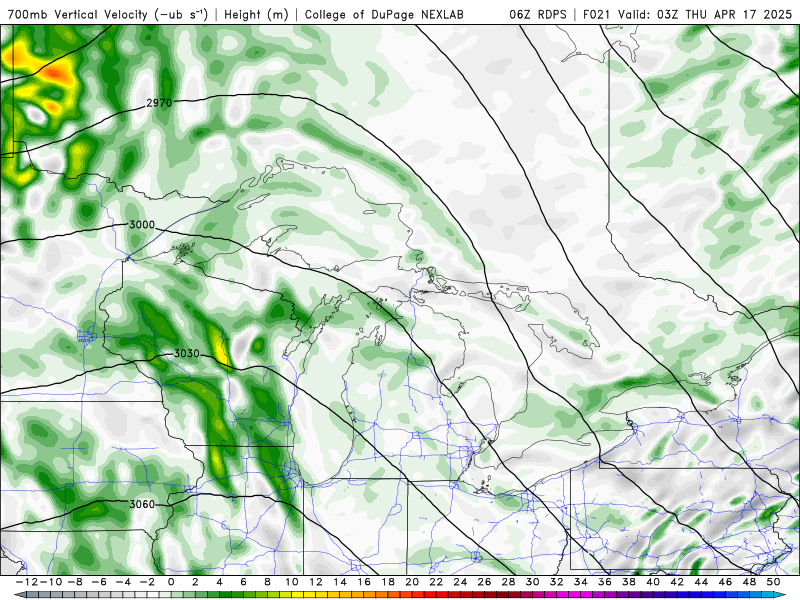Click the "36" colorbar scale value

(x=605, y=582)
